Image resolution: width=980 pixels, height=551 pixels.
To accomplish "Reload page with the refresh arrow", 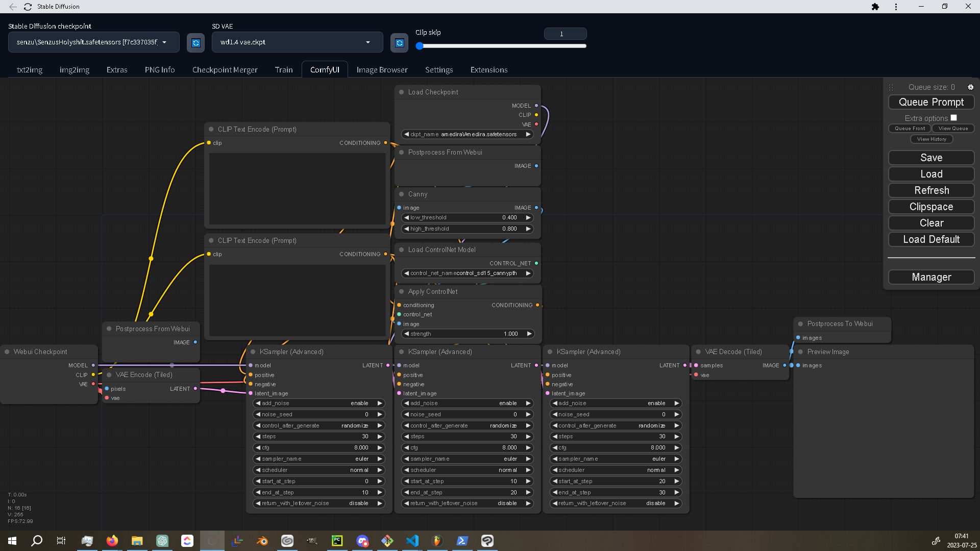I will pos(28,7).
